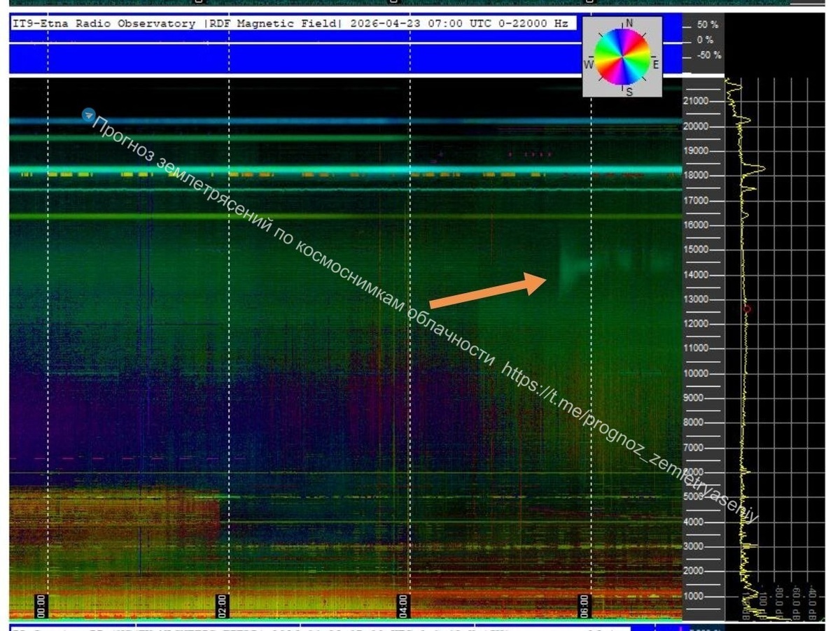This screenshot has height=631, width=840.
Task: Click the 12000 Hz frequency label
Action: coord(697,324)
